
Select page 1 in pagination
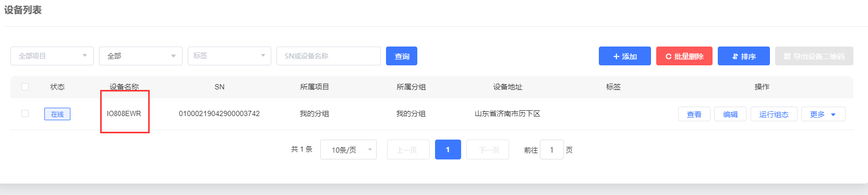[448, 150]
